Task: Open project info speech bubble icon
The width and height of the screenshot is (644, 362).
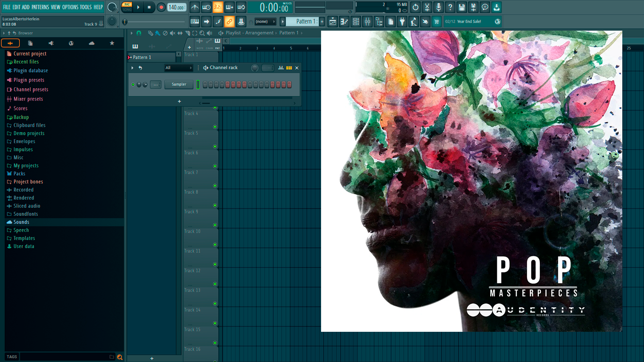Action: click(x=485, y=7)
